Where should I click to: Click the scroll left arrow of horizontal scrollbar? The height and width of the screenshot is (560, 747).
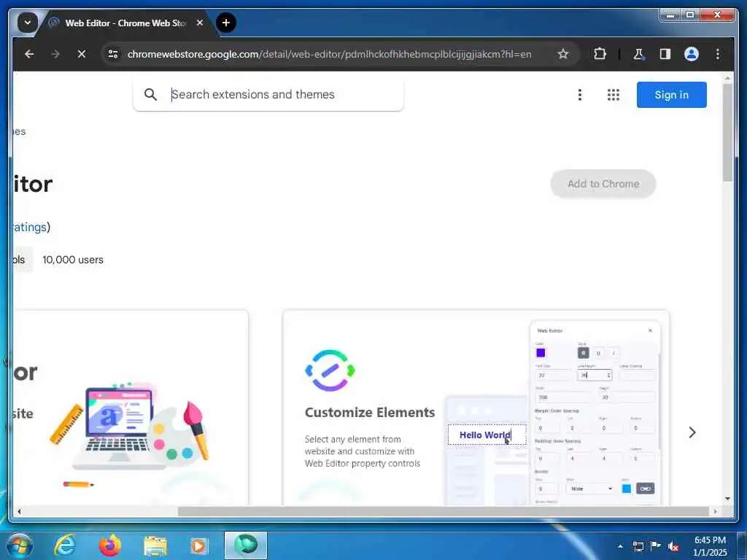point(19,511)
